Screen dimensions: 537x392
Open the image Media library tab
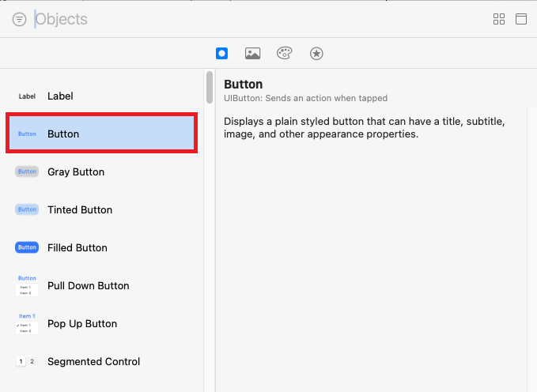[253, 54]
